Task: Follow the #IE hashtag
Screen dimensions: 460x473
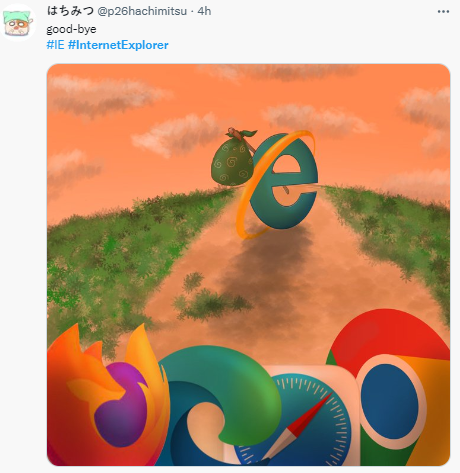Action: pyautogui.click(x=55, y=45)
